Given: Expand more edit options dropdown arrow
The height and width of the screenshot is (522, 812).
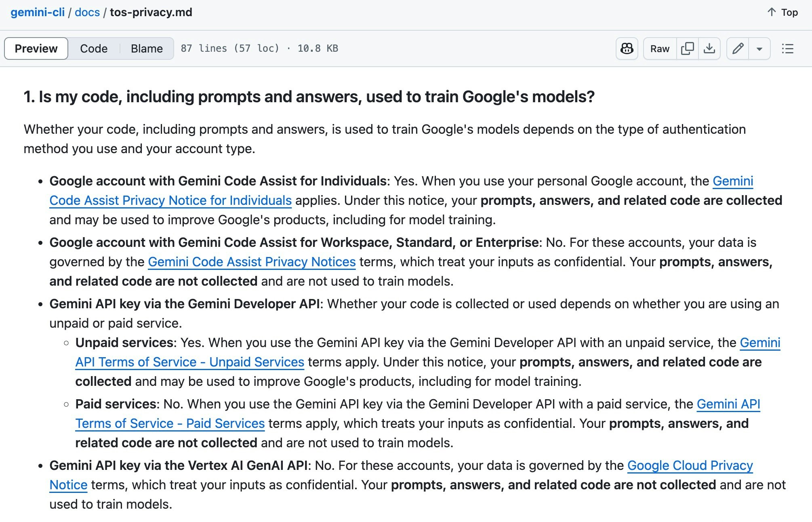Looking at the screenshot, I should point(759,48).
